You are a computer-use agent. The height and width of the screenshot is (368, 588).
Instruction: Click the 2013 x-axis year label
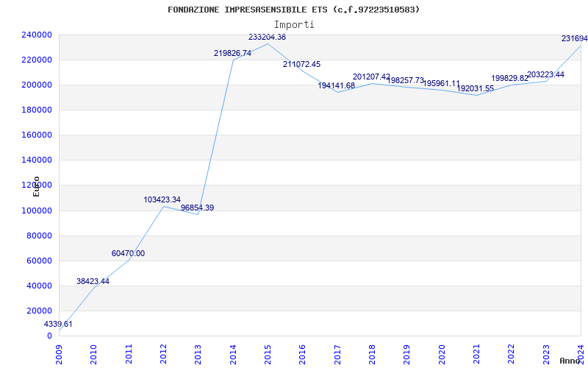(198, 354)
